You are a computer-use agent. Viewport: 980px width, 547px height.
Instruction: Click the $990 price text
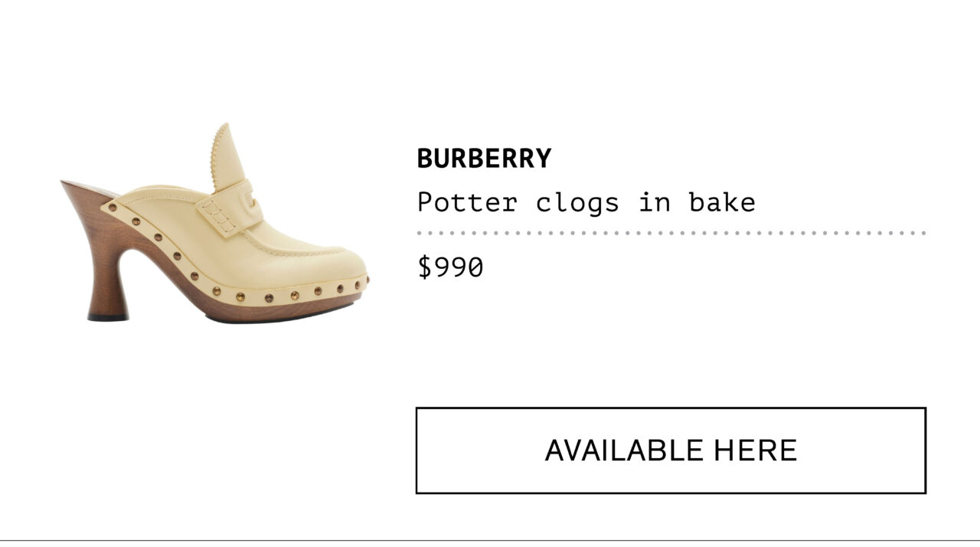click(450, 267)
